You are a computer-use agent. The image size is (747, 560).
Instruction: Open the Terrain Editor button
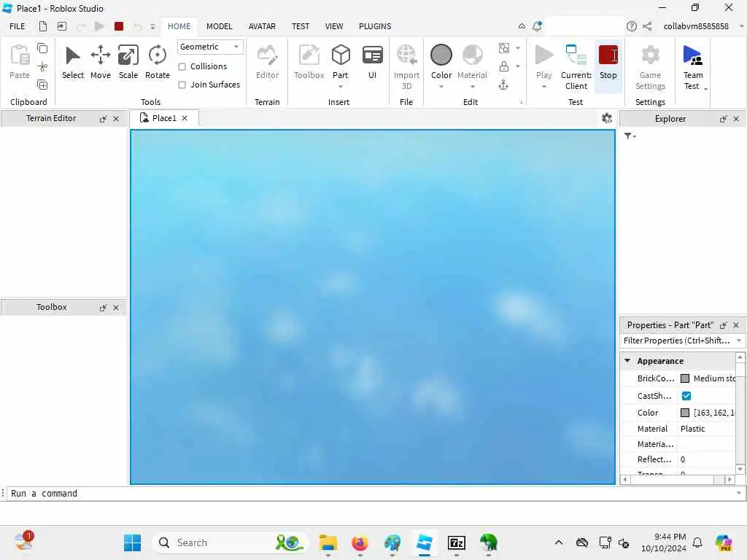click(267, 62)
